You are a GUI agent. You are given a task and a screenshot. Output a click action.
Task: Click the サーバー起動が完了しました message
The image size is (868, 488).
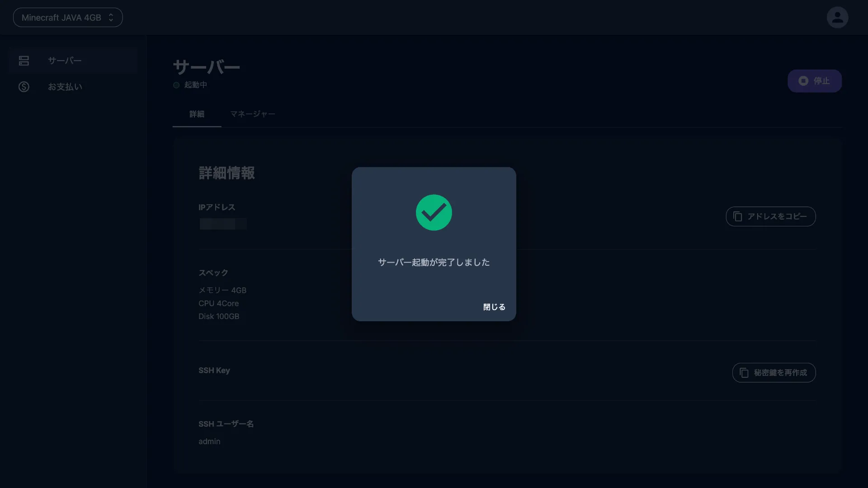pyautogui.click(x=434, y=263)
